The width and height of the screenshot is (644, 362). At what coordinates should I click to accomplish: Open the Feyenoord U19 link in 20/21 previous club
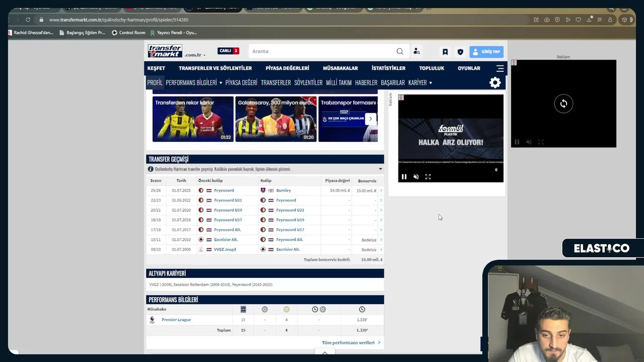coord(227,210)
